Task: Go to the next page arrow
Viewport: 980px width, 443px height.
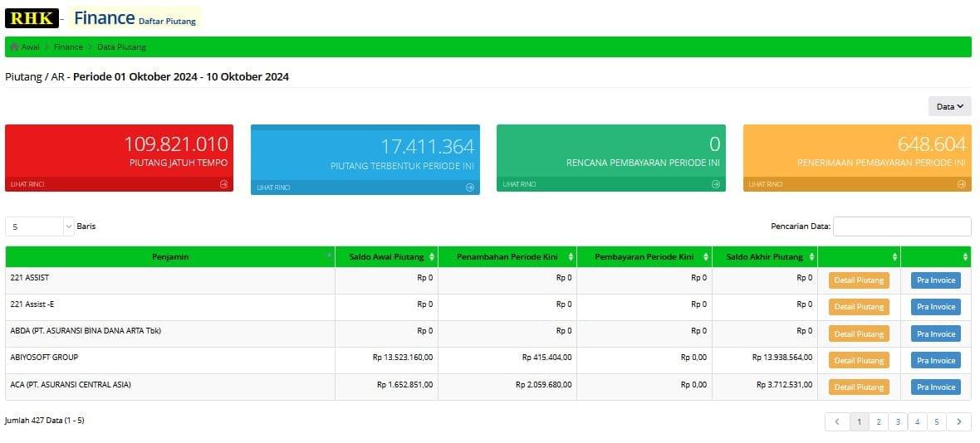Action: click(x=959, y=422)
